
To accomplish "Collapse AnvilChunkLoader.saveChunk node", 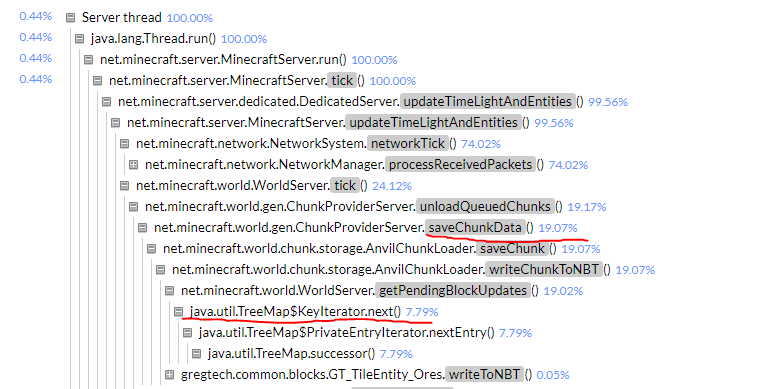I will tap(152, 249).
